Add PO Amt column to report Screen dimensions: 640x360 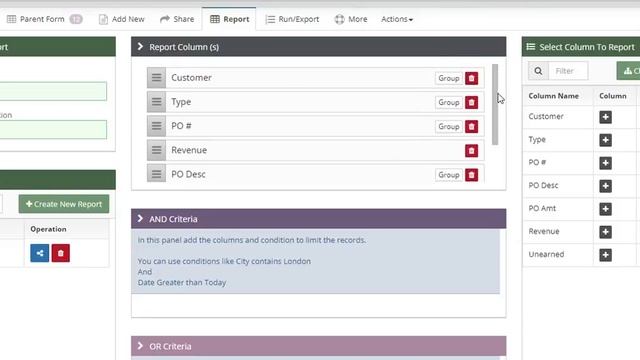point(605,209)
